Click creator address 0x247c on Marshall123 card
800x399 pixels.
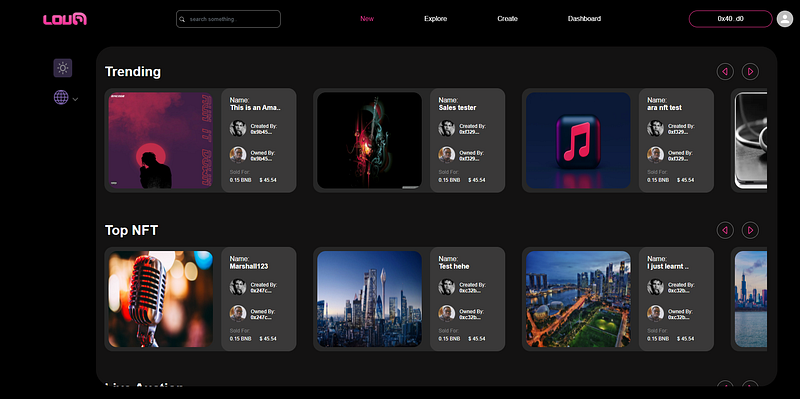261,290
